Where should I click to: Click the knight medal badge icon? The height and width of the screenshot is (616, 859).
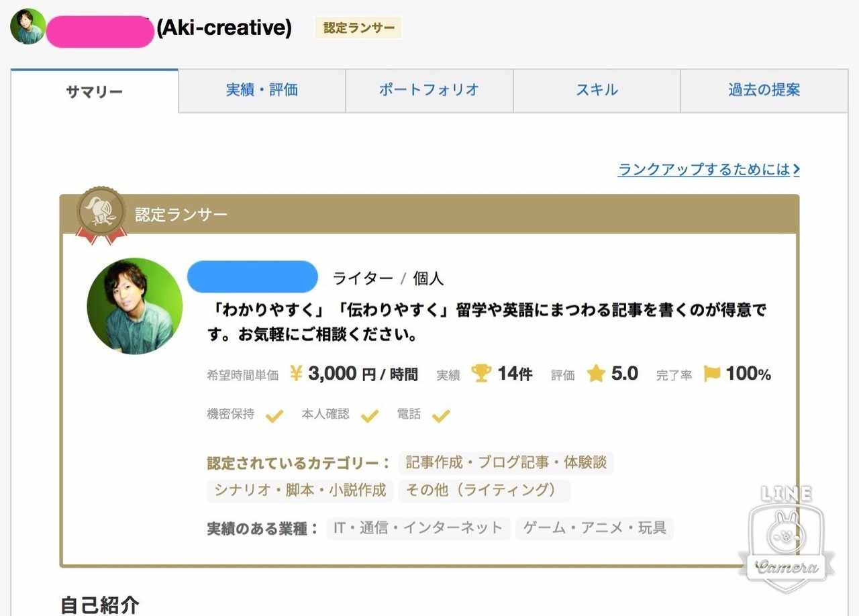coord(101,215)
